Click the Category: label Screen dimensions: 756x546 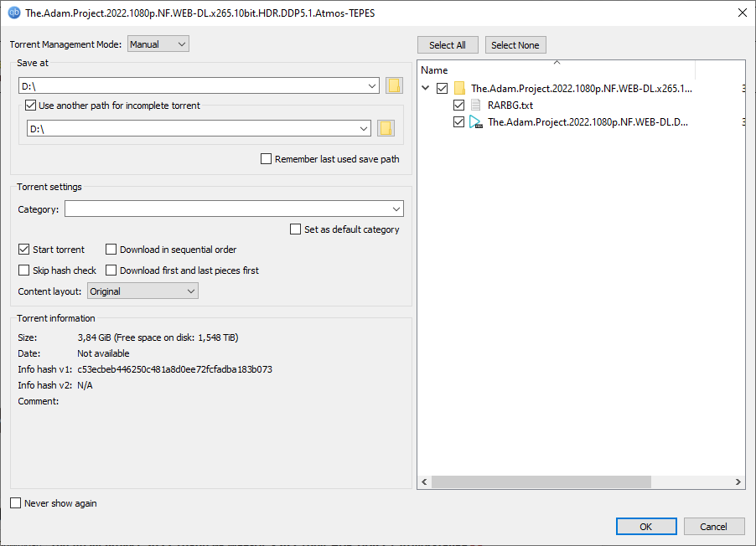(x=38, y=209)
